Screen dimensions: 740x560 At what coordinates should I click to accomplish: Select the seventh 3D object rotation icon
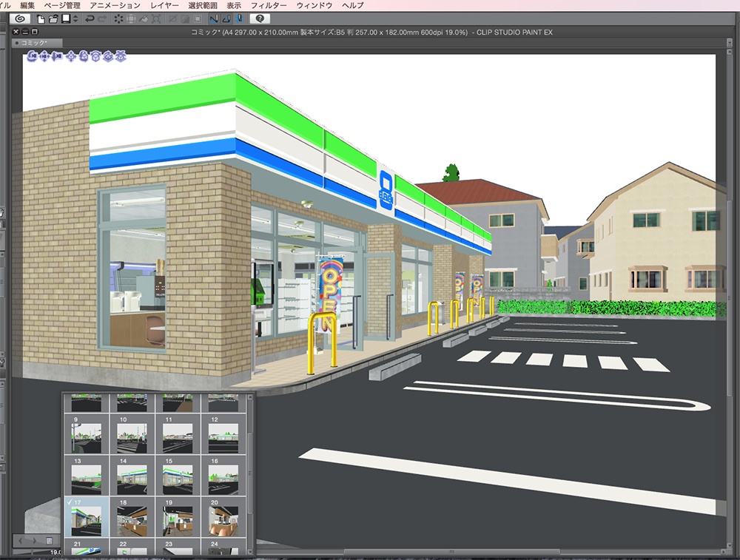[108, 57]
